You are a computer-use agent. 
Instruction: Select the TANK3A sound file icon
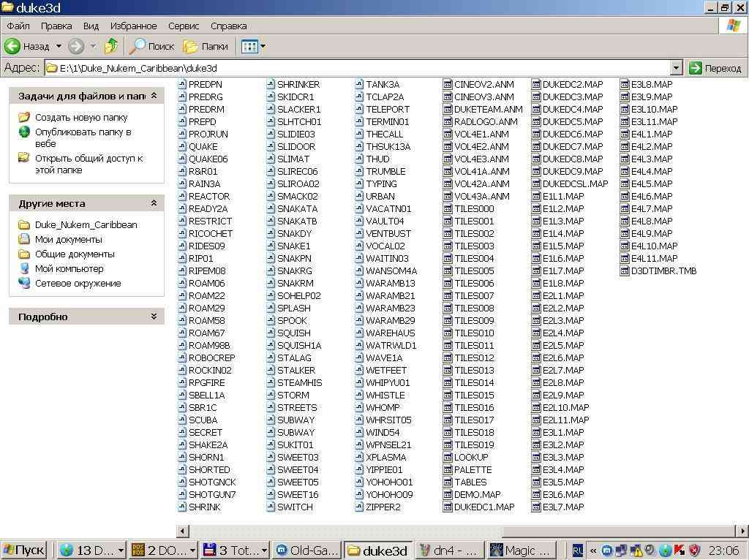coord(359,85)
